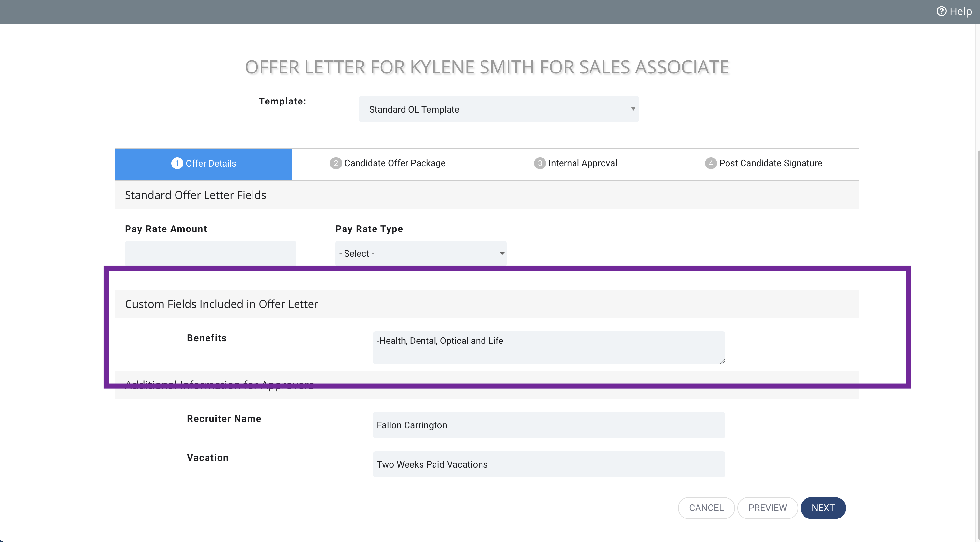Click the Benefits label
The image size is (980, 542).
click(207, 338)
